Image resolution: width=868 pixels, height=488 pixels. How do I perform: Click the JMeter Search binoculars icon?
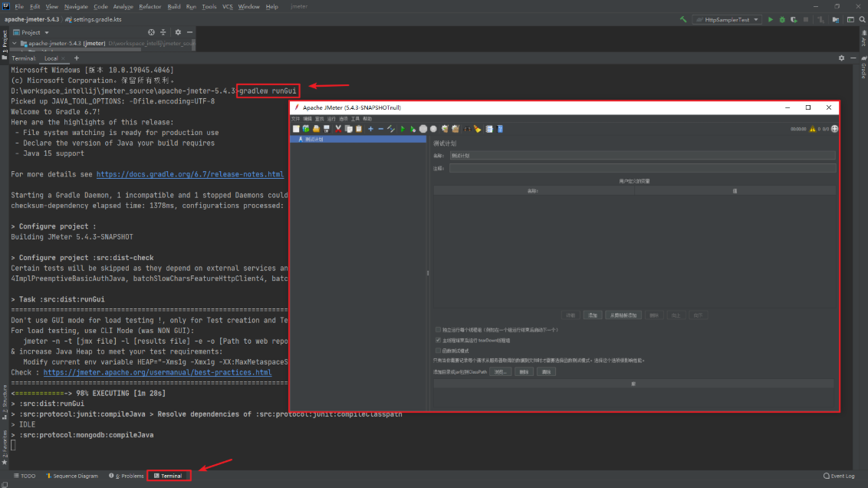pyautogui.click(x=467, y=129)
